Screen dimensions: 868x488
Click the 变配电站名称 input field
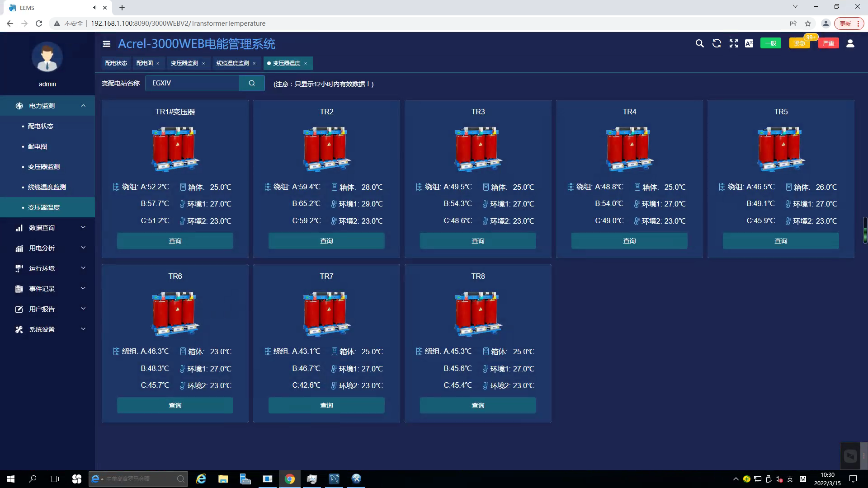[x=192, y=83]
